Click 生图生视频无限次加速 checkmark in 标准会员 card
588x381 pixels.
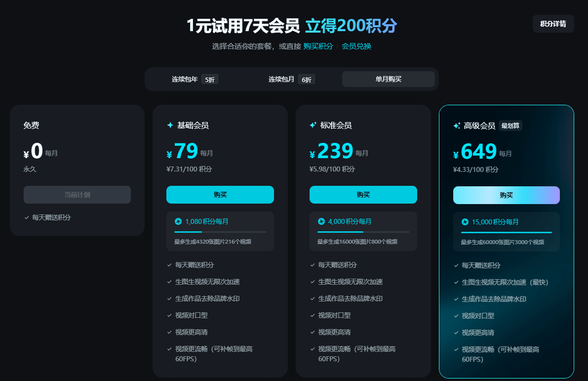(313, 282)
